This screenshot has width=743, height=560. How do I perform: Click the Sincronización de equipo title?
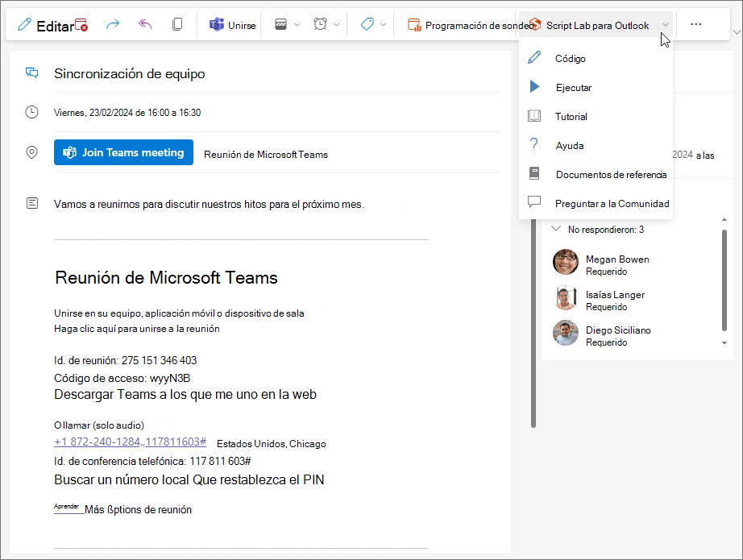coord(130,74)
